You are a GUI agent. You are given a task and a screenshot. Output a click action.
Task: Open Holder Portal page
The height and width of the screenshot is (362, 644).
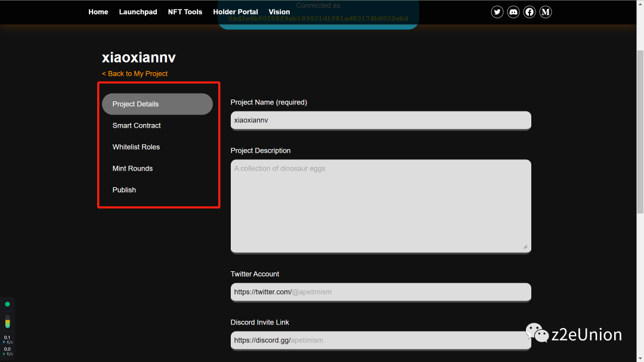(236, 12)
